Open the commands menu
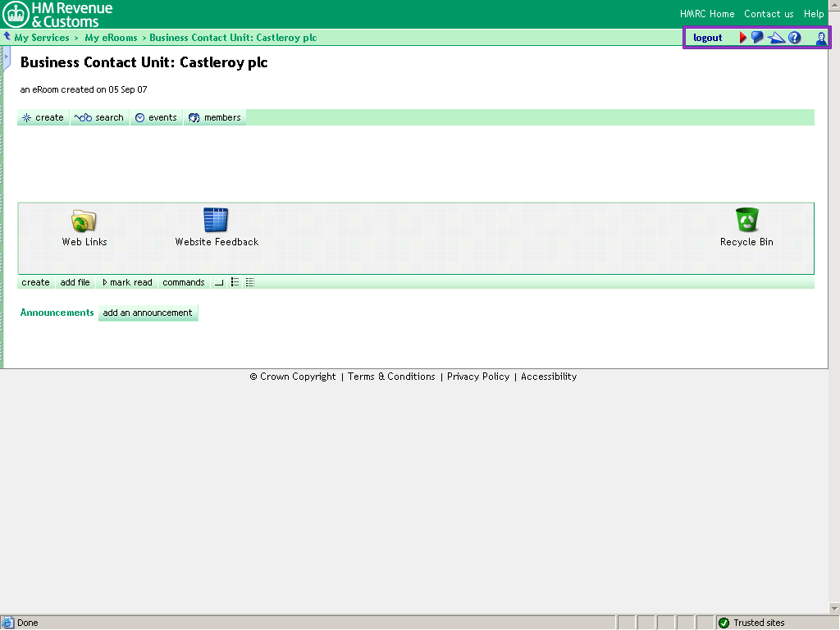Viewport: 840px width, 630px height. (x=183, y=282)
